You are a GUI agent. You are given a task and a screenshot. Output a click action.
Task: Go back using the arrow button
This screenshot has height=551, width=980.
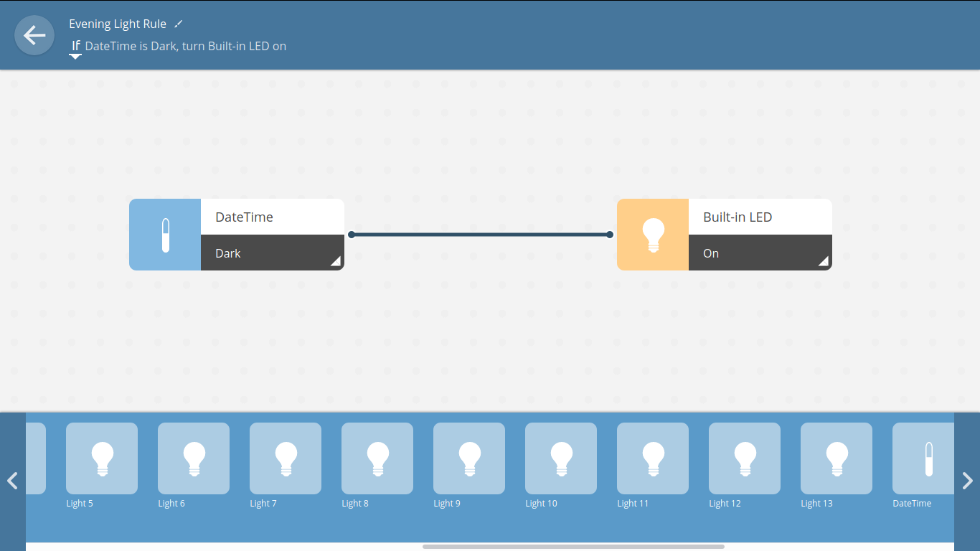pos(34,34)
